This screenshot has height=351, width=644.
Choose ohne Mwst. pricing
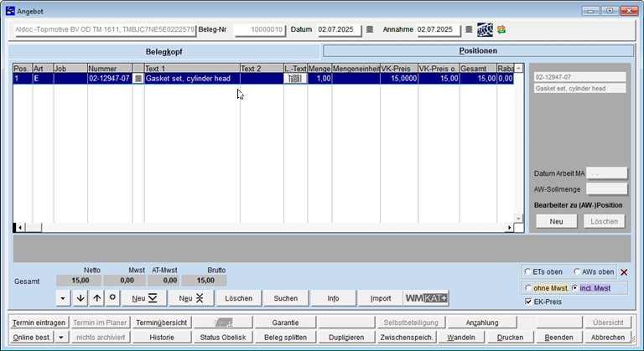[x=528, y=288]
